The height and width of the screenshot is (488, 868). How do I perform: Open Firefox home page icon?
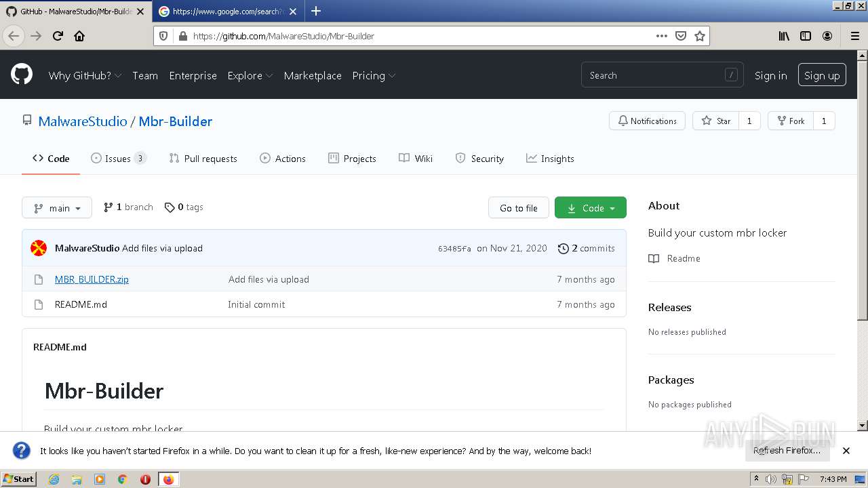79,36
